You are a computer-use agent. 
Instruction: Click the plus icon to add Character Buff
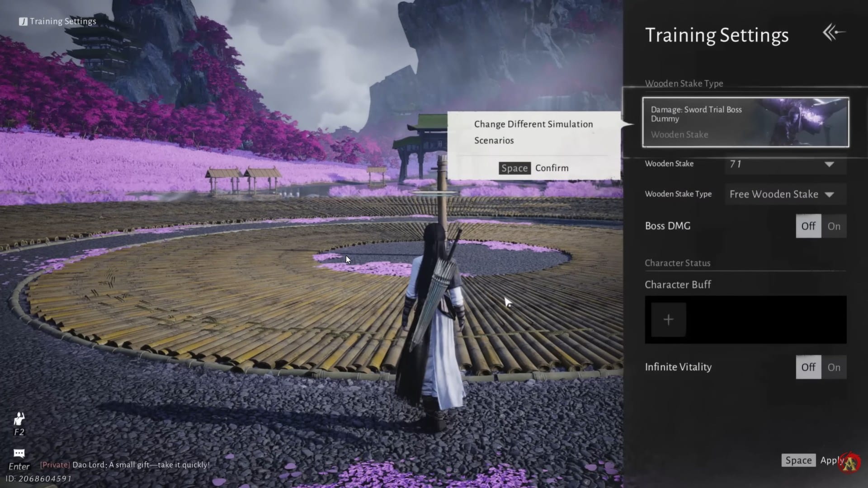point(668,320)
